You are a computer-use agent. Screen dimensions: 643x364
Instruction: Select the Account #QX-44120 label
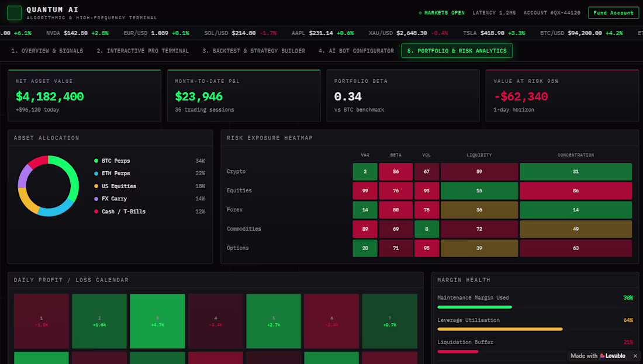tap(552, 13)
